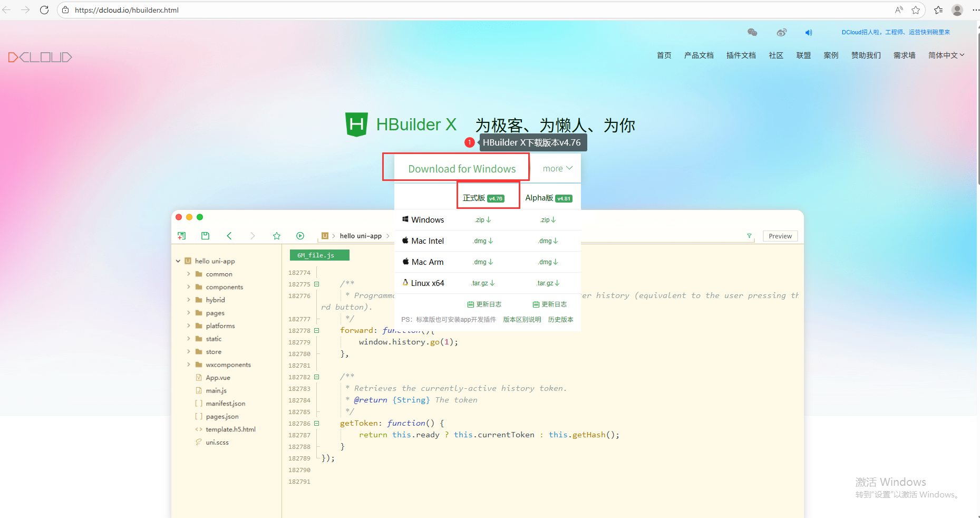Open 更新日志 under Alpha版 column

(550, 304)
